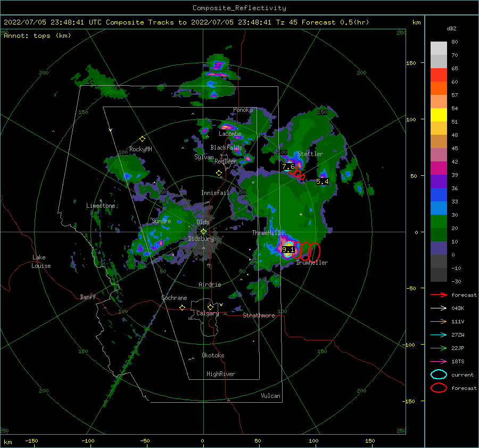This screenshot has width=479, height=448.
Task: Click the yellow radar site diamond at Olds
Action: tap(203, 232)
